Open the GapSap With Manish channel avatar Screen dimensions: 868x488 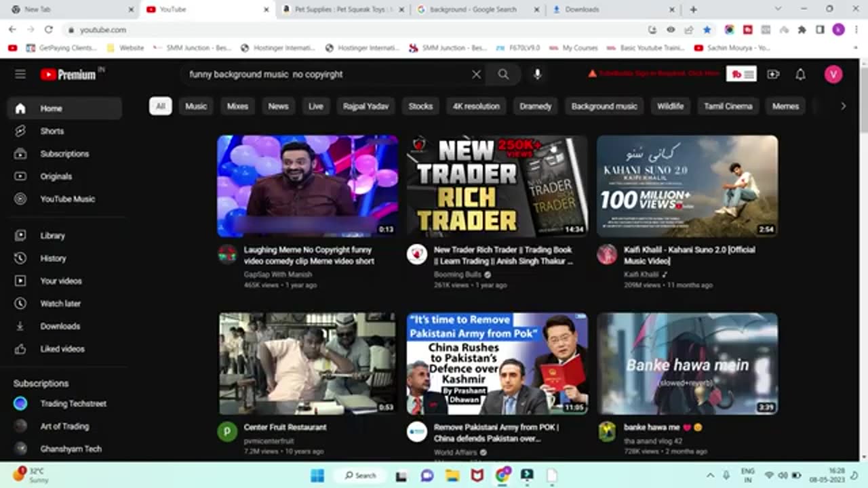(x=227, y=254)
